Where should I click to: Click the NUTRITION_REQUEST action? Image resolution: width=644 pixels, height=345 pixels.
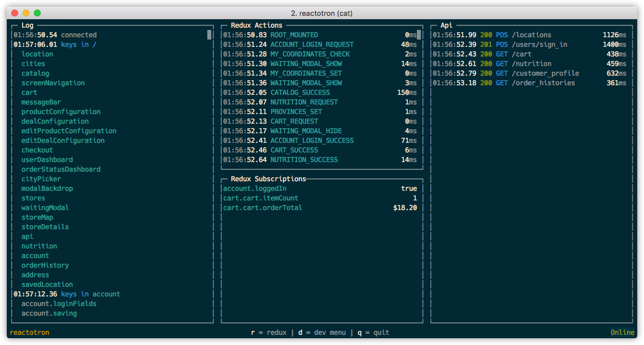tap(320, 102)
